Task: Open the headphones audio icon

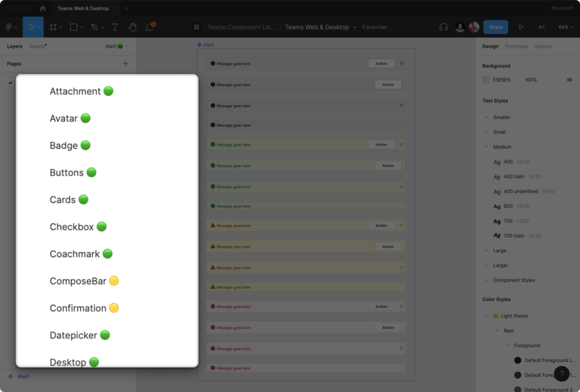Action: click(444, 27)
